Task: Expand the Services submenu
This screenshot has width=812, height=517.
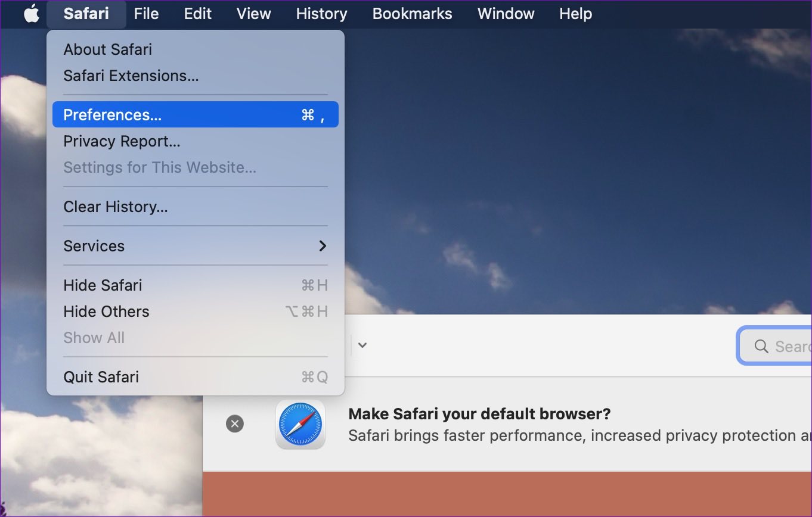Action: pyautogui.click(x=196, y=246)
